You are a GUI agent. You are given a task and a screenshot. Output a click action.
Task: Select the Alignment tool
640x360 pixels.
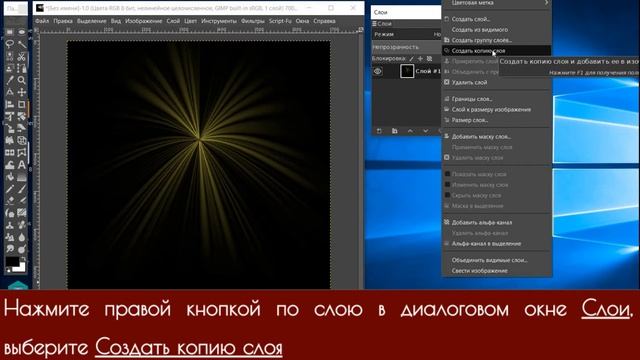pyautogui.click(x=10, y=104)
